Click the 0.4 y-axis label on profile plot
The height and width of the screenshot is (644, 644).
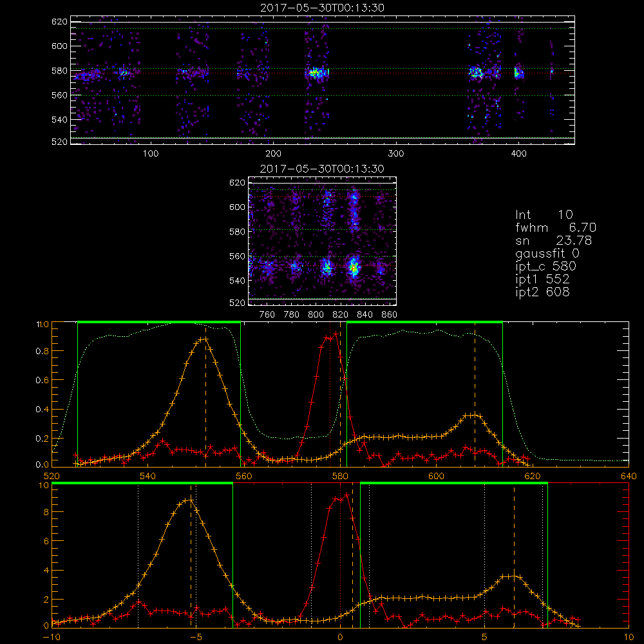(43, 410)
